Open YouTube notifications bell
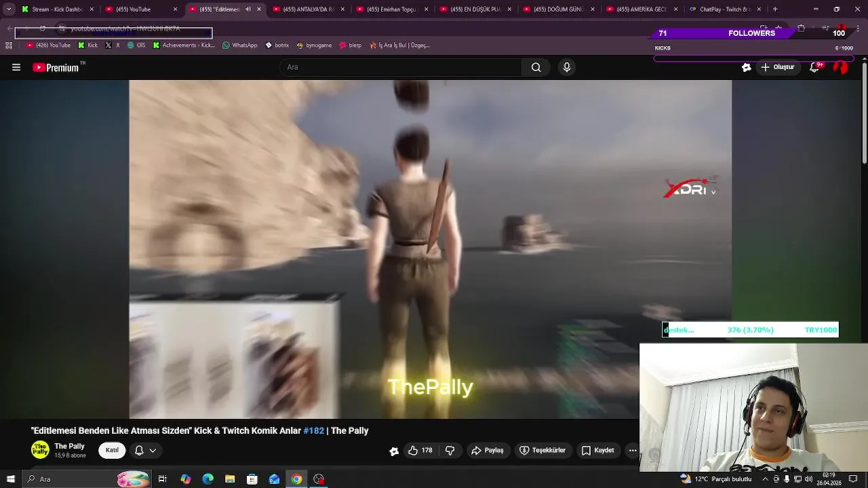Screen dimensions: 868x488 815,67
